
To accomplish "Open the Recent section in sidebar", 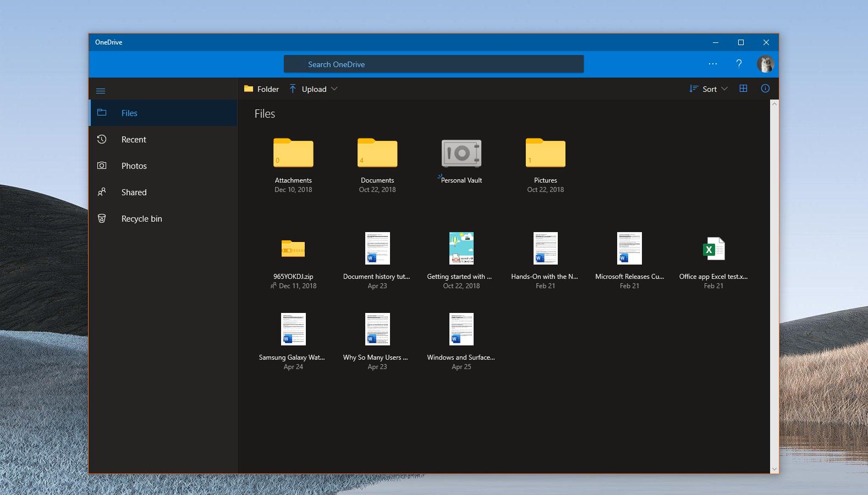I will [163, 139].
